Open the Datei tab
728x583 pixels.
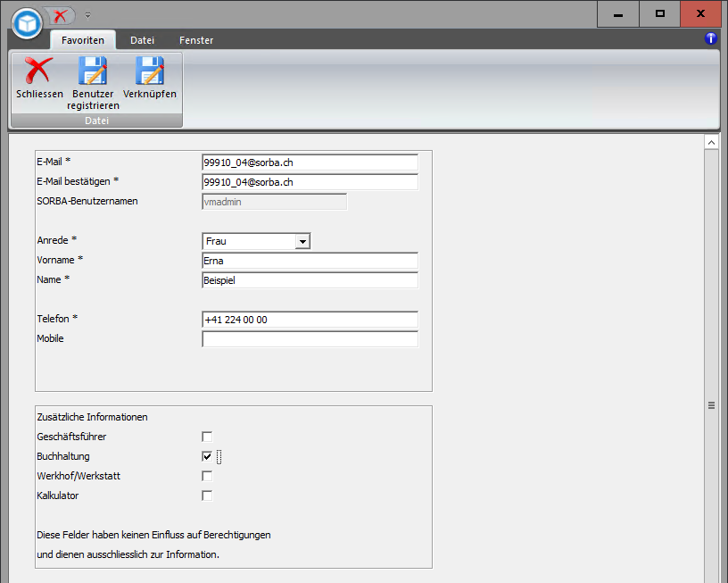[142, 40]
